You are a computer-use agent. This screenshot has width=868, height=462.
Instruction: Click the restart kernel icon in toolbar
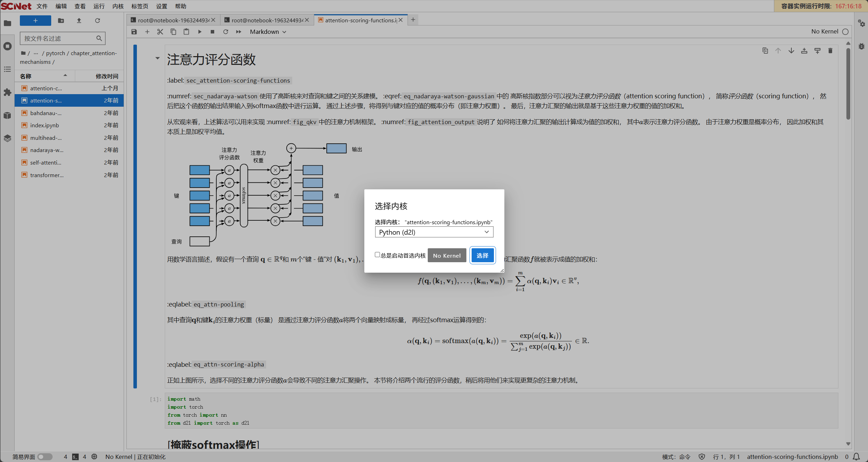225,32
